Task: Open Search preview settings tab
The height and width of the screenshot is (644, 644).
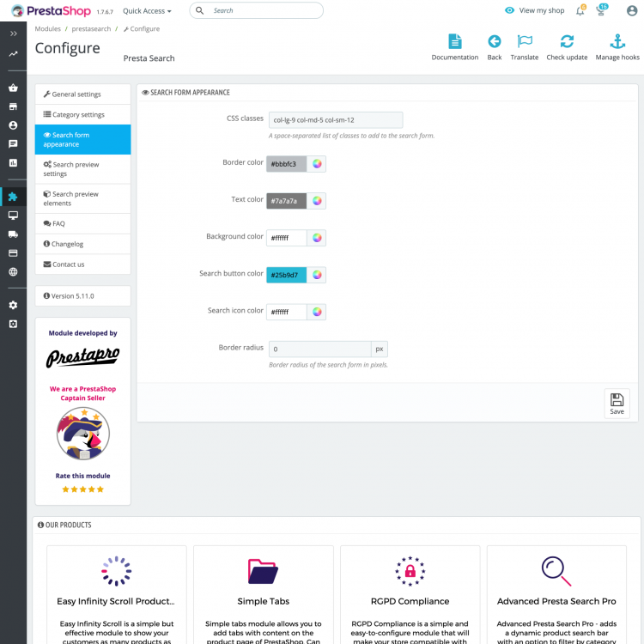Action: [83, 169]
